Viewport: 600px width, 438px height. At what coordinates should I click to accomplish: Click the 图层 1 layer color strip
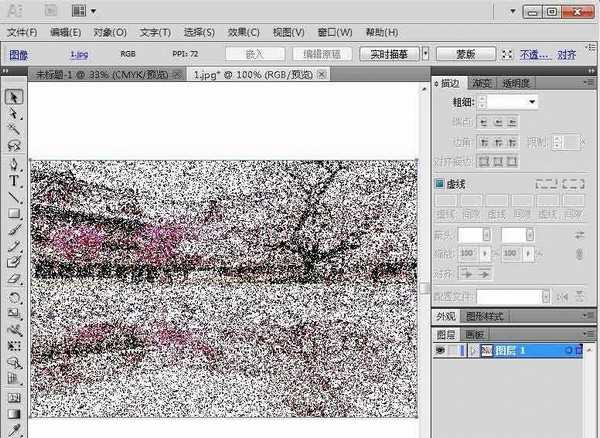pos(463,350)
